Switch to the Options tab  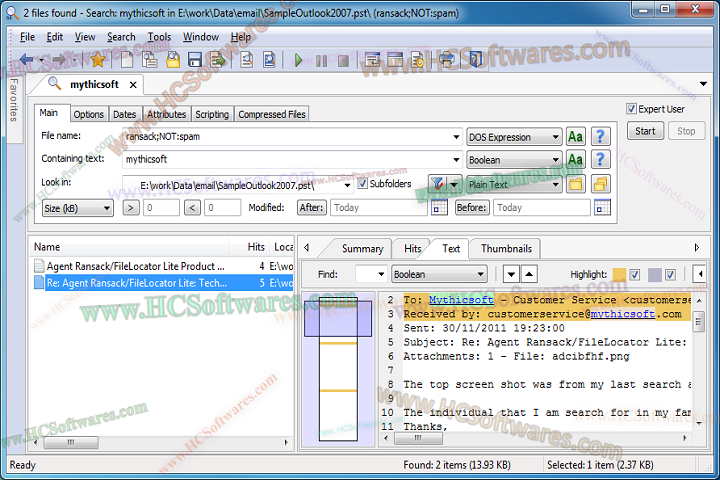(x=89, y=114)
